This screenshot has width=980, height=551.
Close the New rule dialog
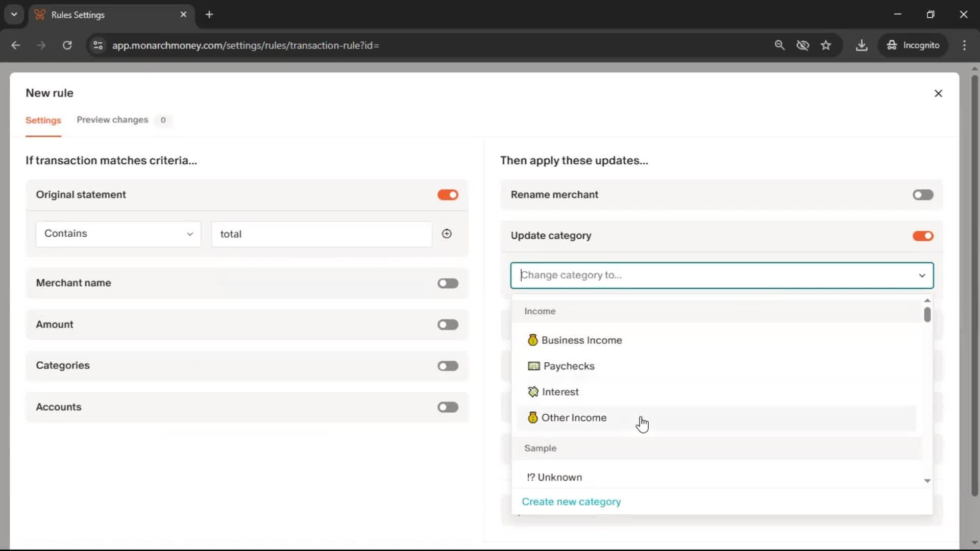coord(938,93)
